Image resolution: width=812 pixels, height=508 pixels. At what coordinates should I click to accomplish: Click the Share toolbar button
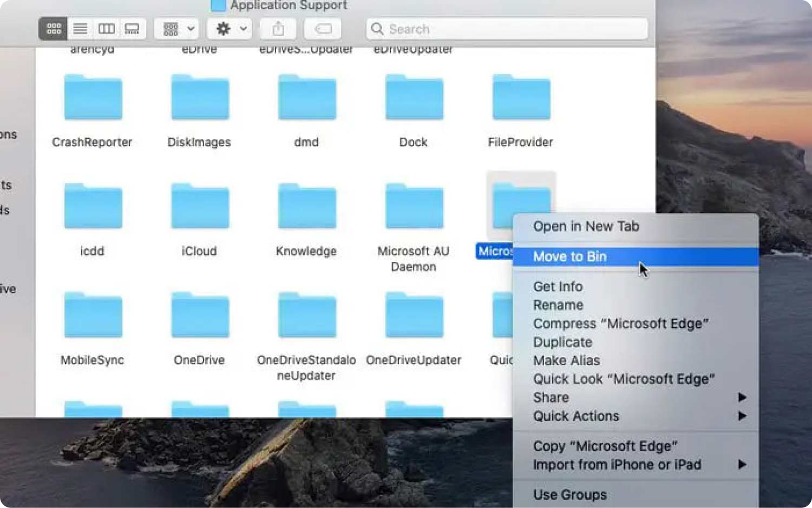pos(278,29)
